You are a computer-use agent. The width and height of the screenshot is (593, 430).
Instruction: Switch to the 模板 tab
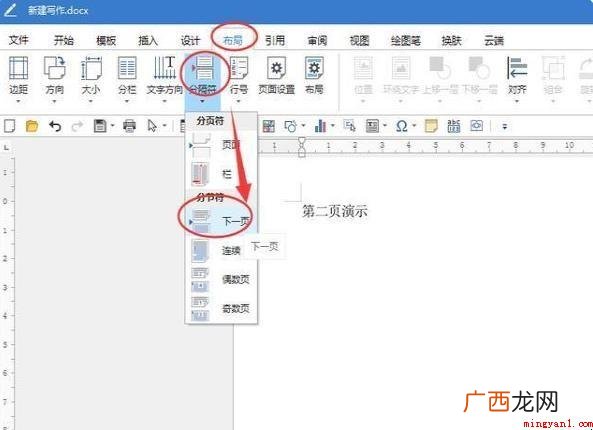pos(106,40)
